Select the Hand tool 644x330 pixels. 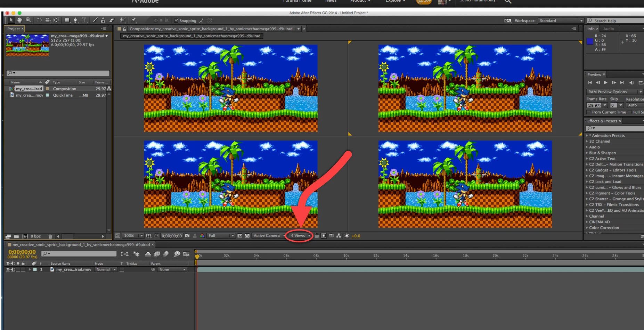point(19,20)
